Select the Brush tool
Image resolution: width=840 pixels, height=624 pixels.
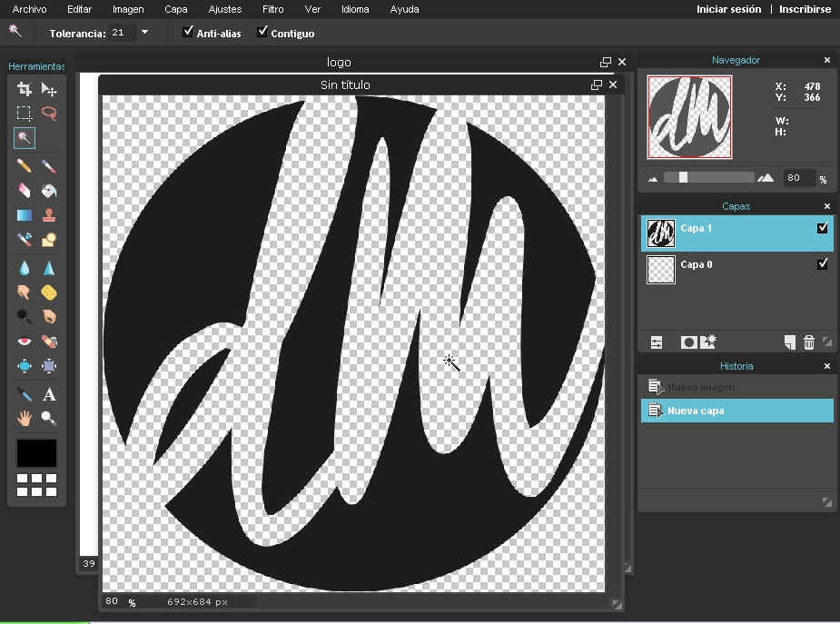click(x=49, y=166)
